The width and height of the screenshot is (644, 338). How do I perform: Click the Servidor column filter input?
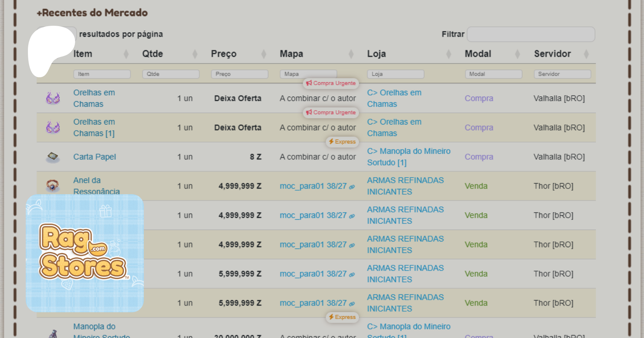pos(562,74)
